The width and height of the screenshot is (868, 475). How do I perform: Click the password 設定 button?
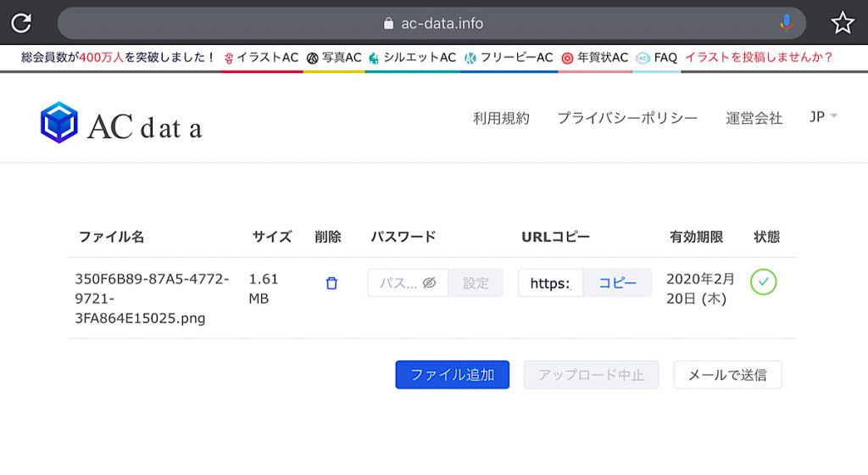tap(476, 283)
